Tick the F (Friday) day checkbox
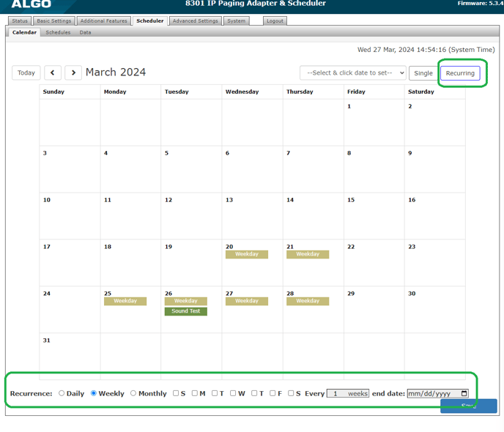The height and width of the screenshot is (432, 504). coord(272,393)
